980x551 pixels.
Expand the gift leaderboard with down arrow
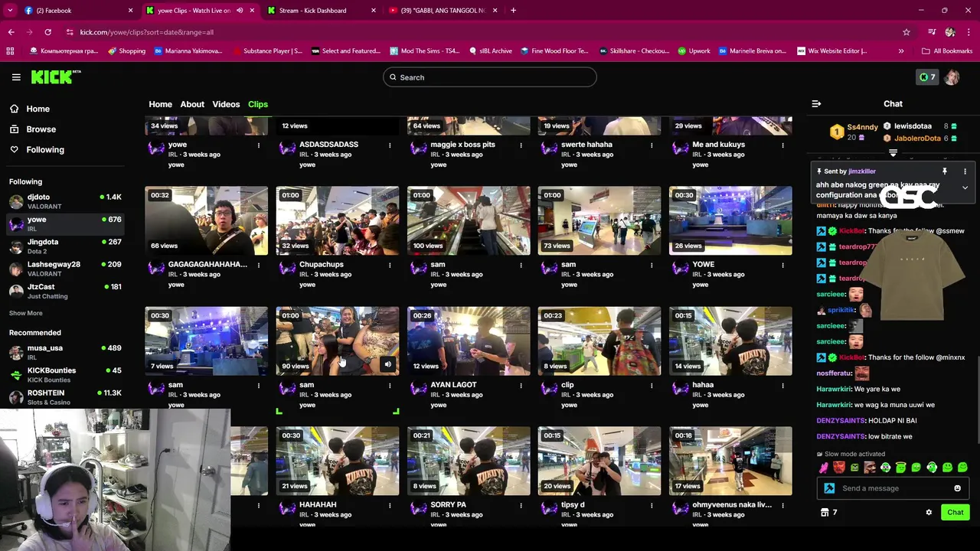coord(893,153)
